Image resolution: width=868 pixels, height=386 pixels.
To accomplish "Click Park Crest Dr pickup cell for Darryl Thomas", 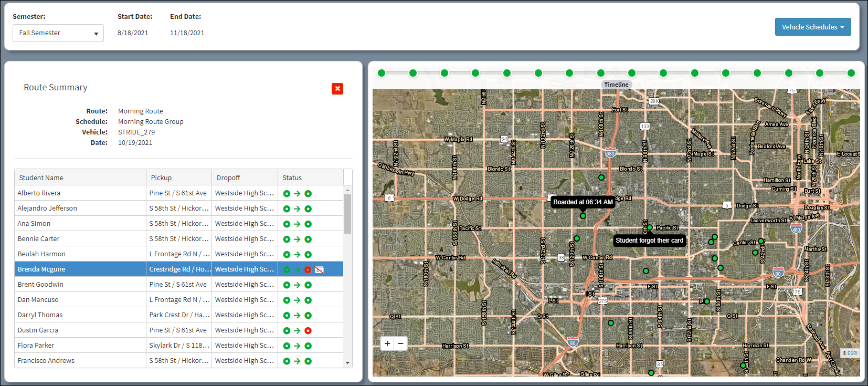I will [179, 315].
